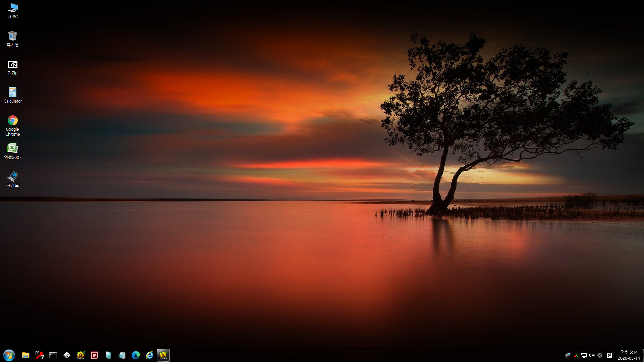Select the Calculator desktop shortcut
This screenshot has width=644, height=362.
pos(13,95)
